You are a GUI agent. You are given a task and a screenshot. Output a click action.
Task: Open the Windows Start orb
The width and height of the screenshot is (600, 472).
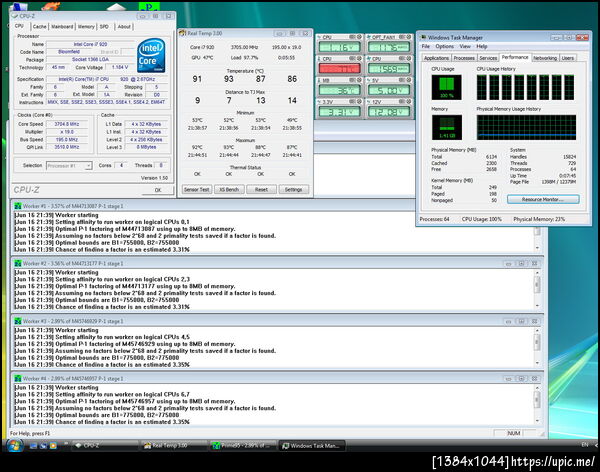pyautogui.click(x=15, y=446)
